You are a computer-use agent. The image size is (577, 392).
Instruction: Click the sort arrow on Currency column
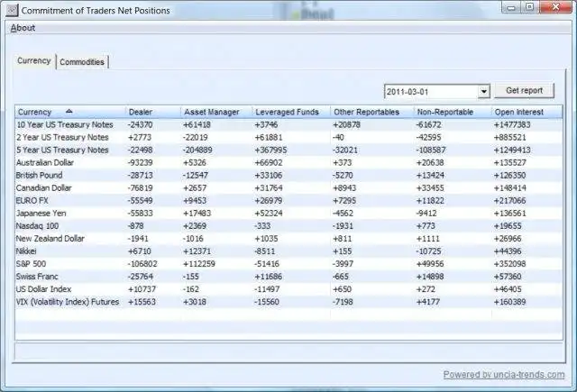[69, 111]
